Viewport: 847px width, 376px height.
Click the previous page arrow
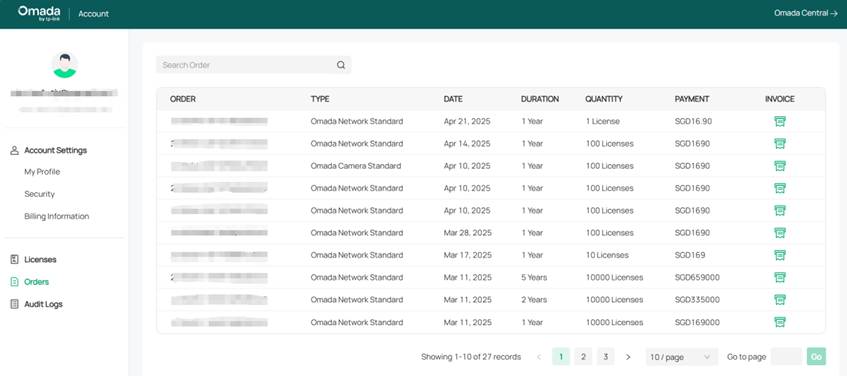539,357
